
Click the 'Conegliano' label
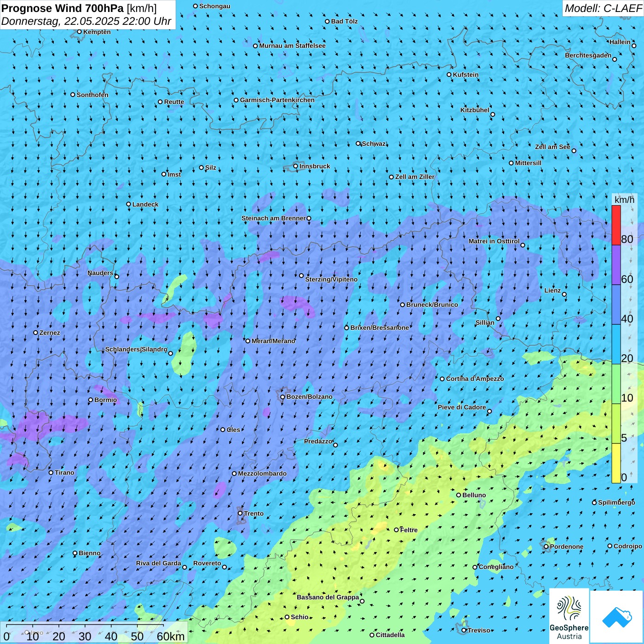[x=496, y=567]
